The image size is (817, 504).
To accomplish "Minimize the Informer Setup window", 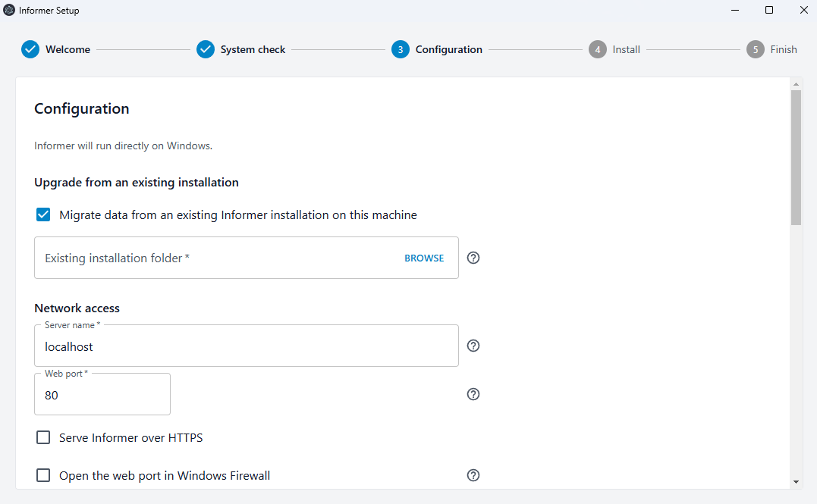I will pyautogui.click(x=735, y=10).
